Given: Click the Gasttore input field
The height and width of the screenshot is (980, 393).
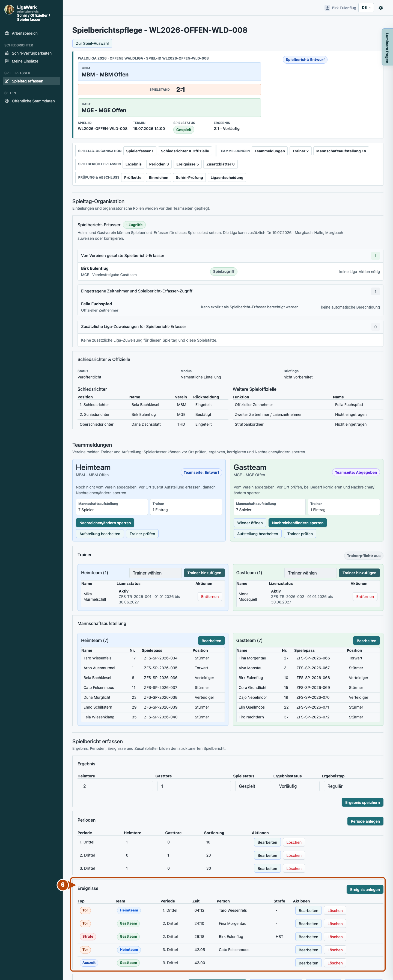Looking at the screenshot, I should [x=194, y=786].
